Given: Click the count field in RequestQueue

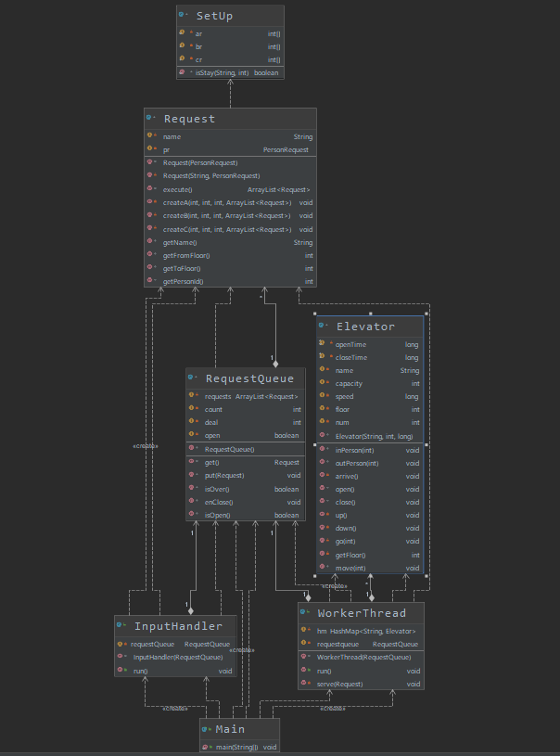Looking at the screenshot, I should click(x=246, y=410).
